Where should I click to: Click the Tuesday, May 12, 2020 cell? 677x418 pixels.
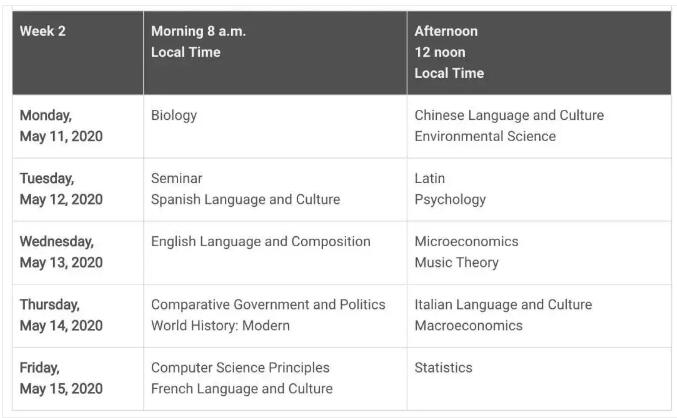click(x=78, y=190)
